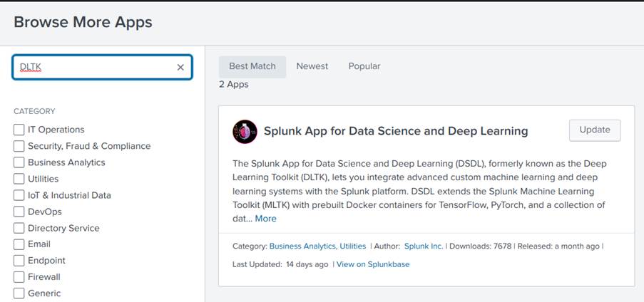The height and width of the screenshot is (302, 644).
Task: Select the Utilities category checkbox
Action: click(x=19, y=179)
